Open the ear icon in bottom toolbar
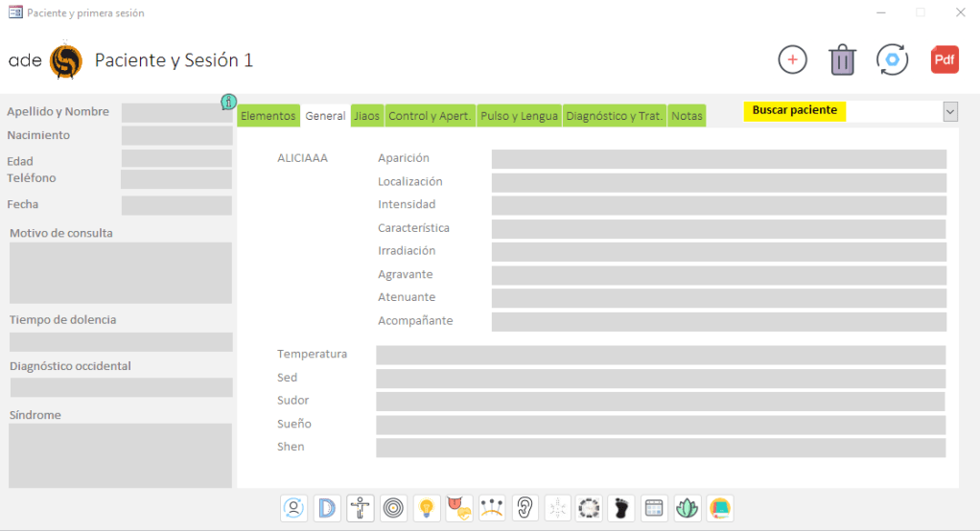980x531 pixels. click(525, 508)
